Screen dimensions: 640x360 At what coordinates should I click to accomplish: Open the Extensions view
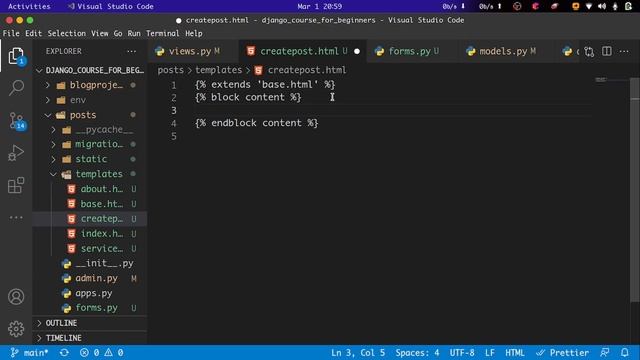coord(16,185)
